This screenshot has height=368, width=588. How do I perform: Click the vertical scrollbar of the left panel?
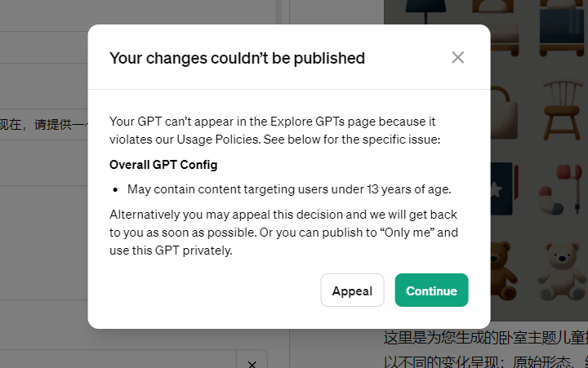point(278,11)
